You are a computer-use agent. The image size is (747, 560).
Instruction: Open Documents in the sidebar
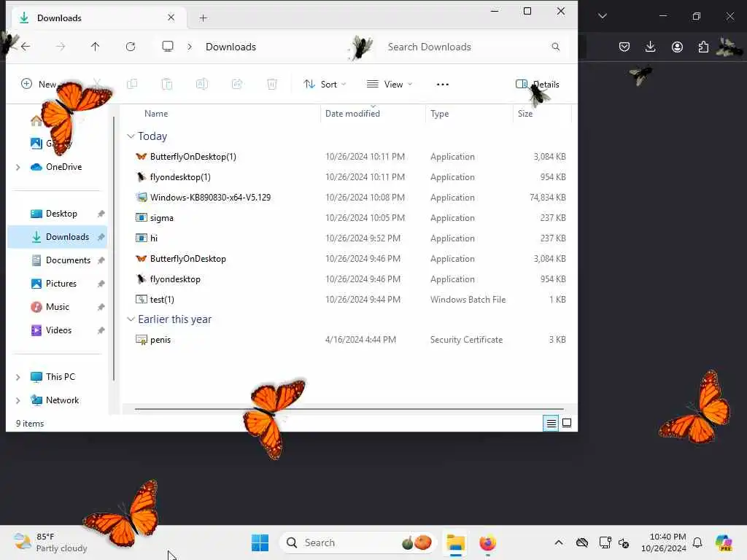coord(68,260)
